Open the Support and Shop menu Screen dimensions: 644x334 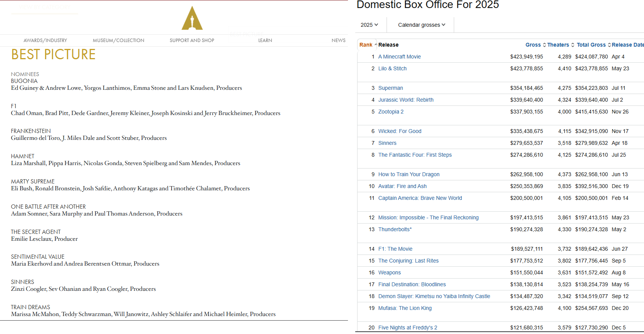[x=192, y=41]
